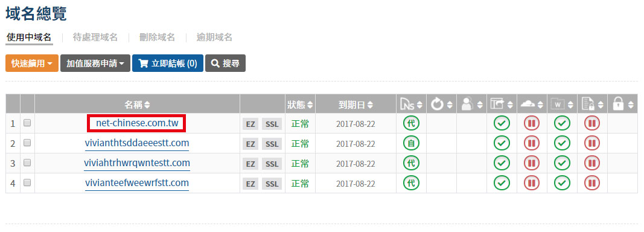644x232 pixels.
Task: Sort the table by 到期日 column
Action: (355, 105)
